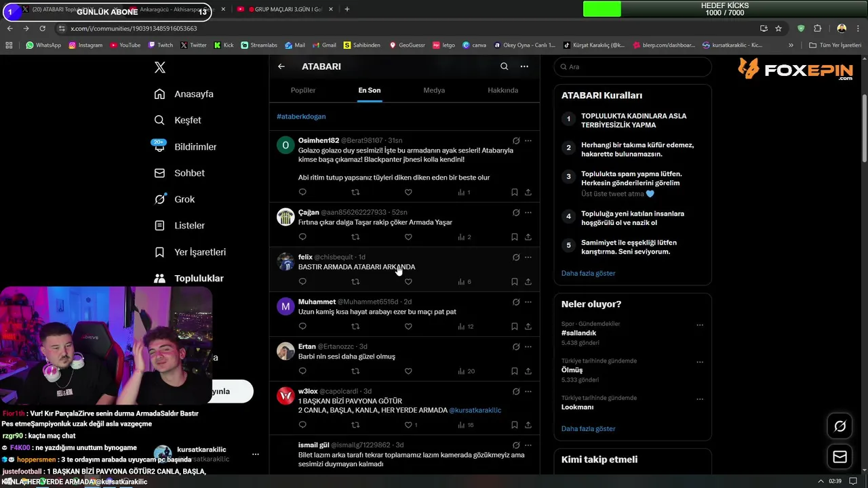This screenshot has width=868, height=488.
Task: Like Ertan's post
Action: point(408,371)
